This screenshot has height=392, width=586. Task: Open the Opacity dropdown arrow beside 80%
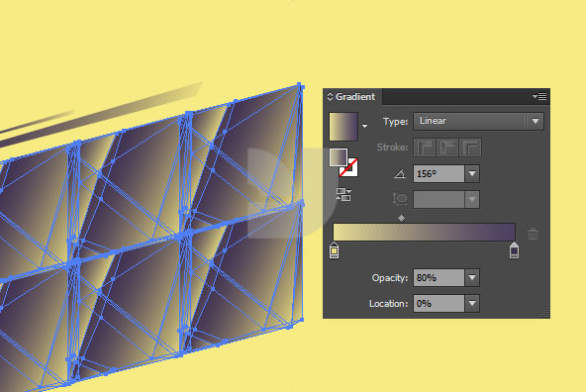472,277
